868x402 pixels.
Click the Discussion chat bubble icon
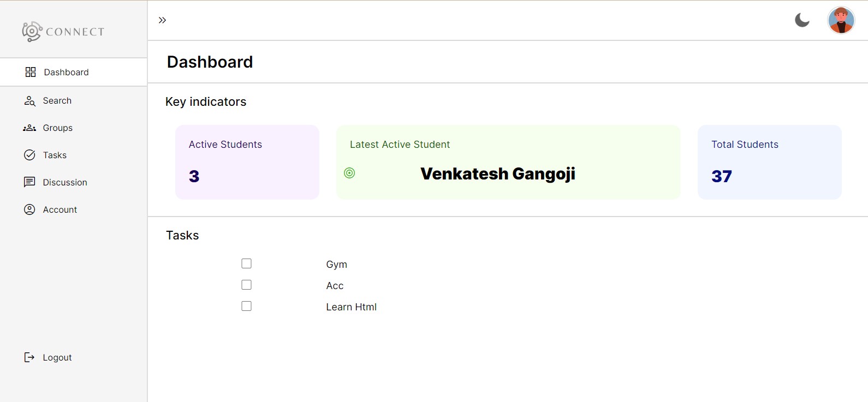click(29, 182)
